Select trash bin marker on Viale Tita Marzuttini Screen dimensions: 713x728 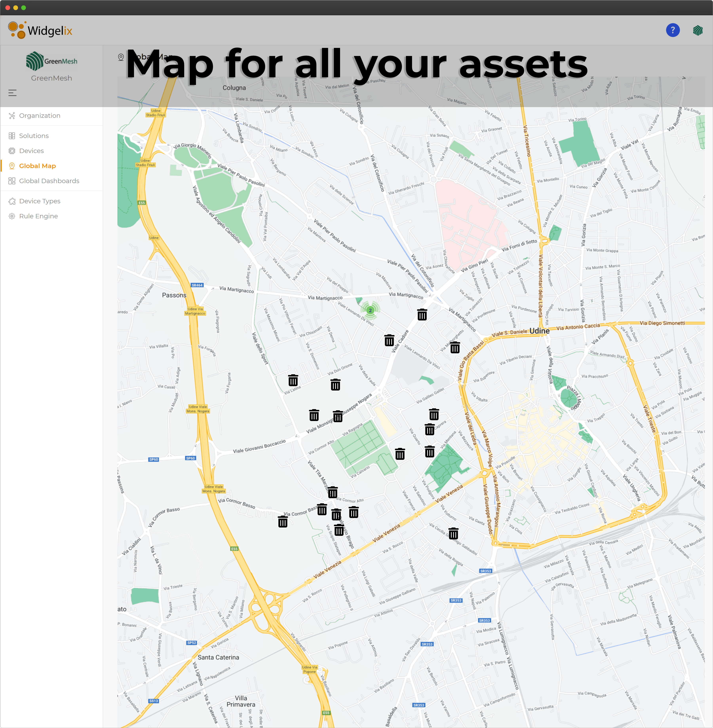point(333,492)
